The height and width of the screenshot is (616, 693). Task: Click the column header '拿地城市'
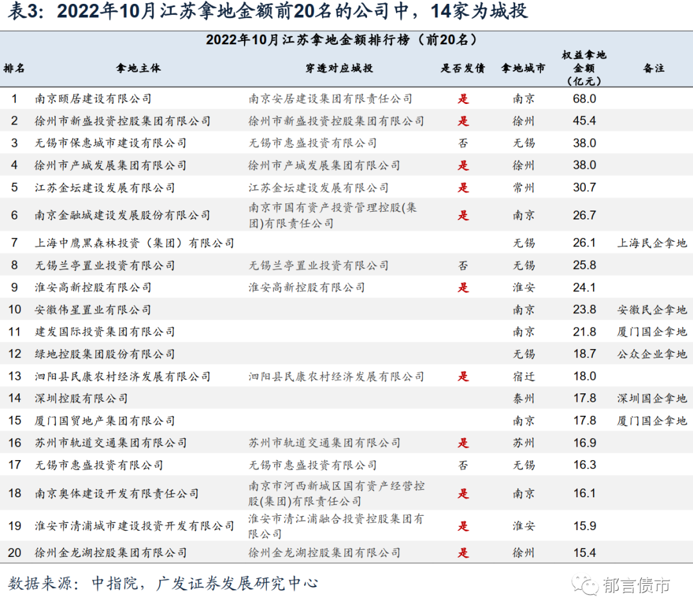pos(524,68)
